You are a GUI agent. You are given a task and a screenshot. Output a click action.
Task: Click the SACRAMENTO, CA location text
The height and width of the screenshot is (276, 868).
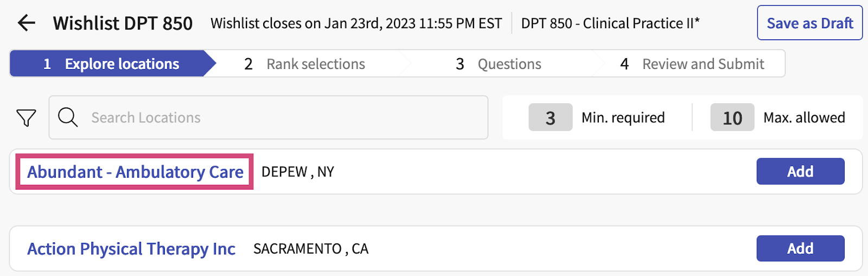tap(311, 249)
